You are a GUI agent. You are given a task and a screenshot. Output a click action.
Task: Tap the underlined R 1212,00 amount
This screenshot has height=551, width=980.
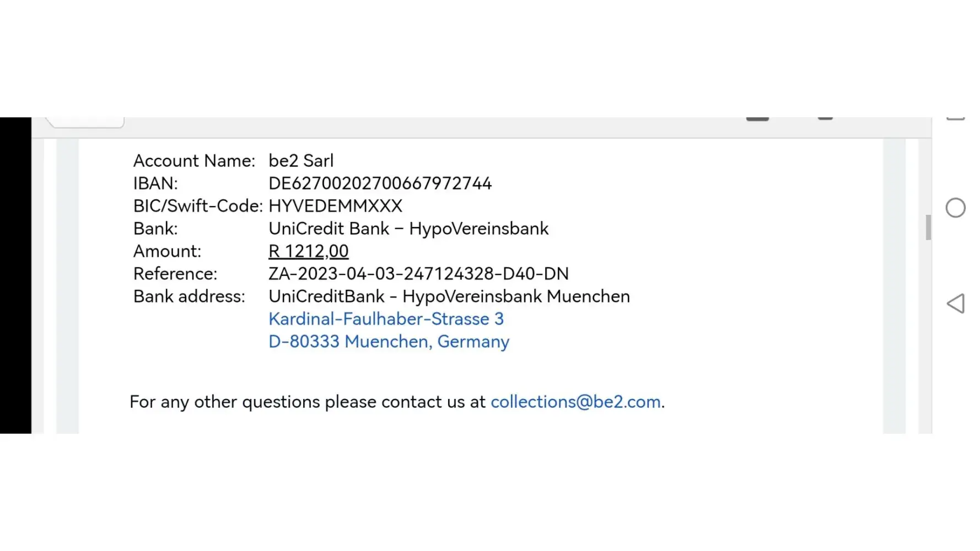coord(308,251)
